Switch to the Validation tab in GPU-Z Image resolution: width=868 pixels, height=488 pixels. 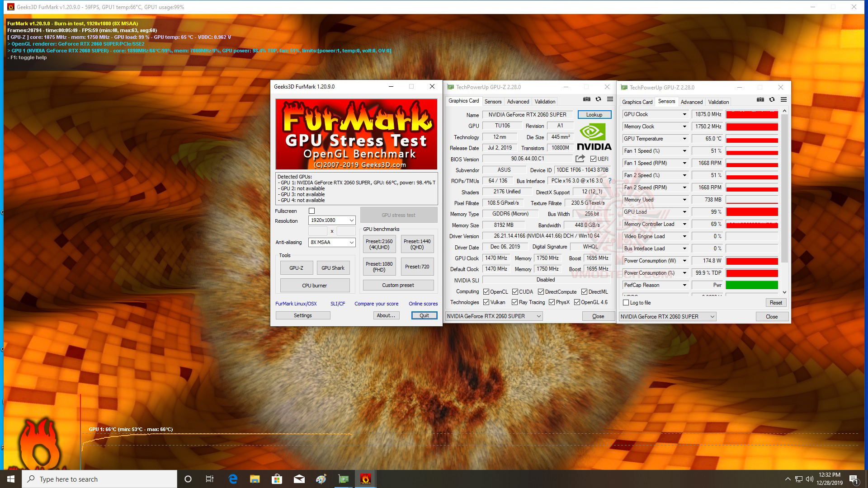[545, 101]
